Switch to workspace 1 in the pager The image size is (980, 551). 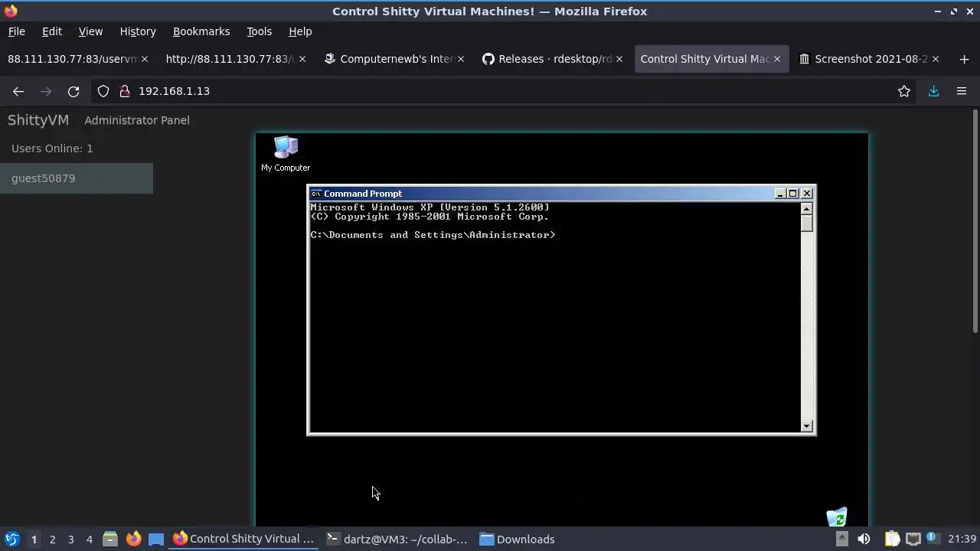(34, 539)
